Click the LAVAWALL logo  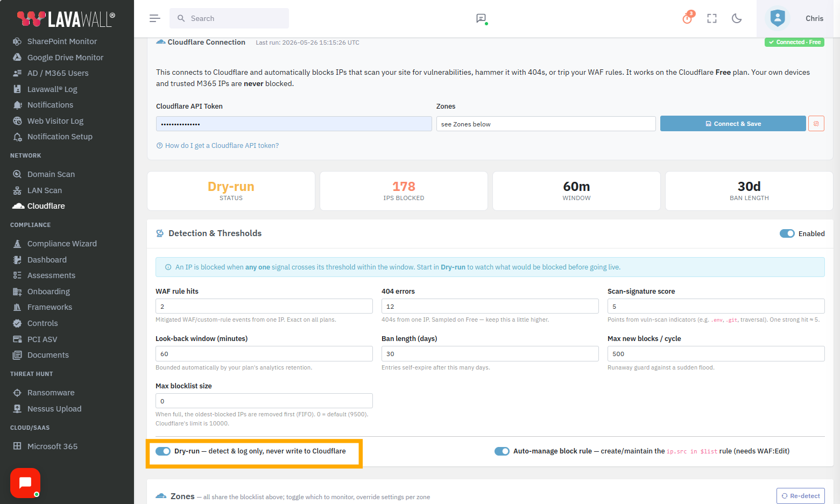tap(66, 19)
